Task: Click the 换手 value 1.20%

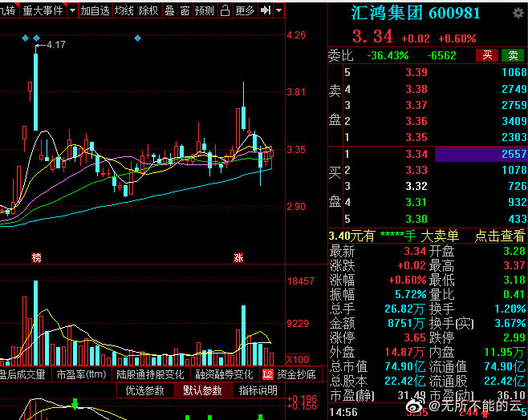Action: tap(510, 309)
